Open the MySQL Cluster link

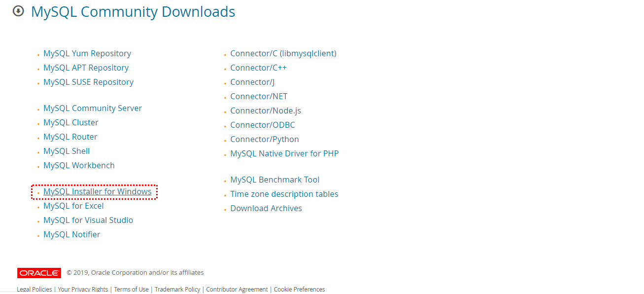pos(71,122)
